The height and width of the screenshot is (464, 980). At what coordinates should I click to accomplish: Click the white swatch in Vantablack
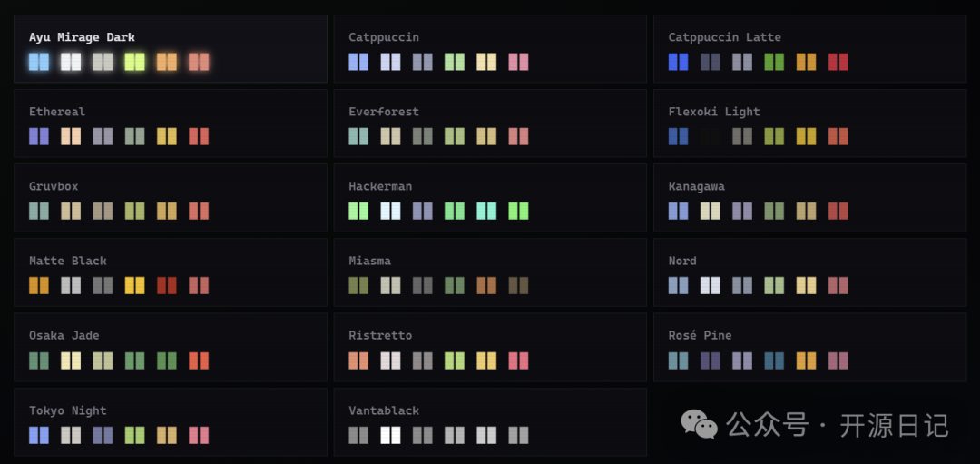(x=390, y=435)
